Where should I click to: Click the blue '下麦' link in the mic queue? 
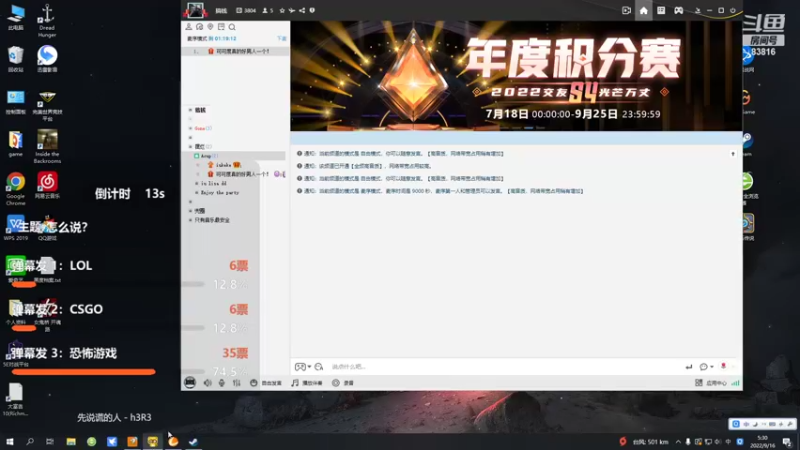point(281,38)
